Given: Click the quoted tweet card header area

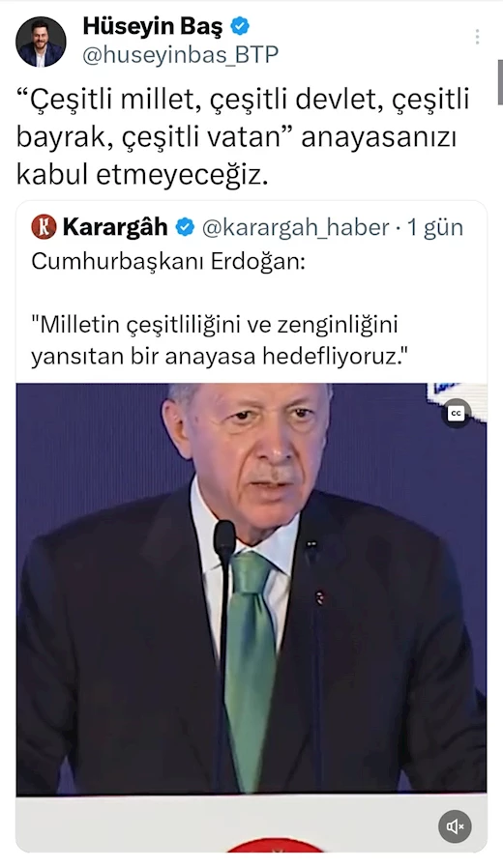Looking at the screenshot, I should tap(247, 227).
